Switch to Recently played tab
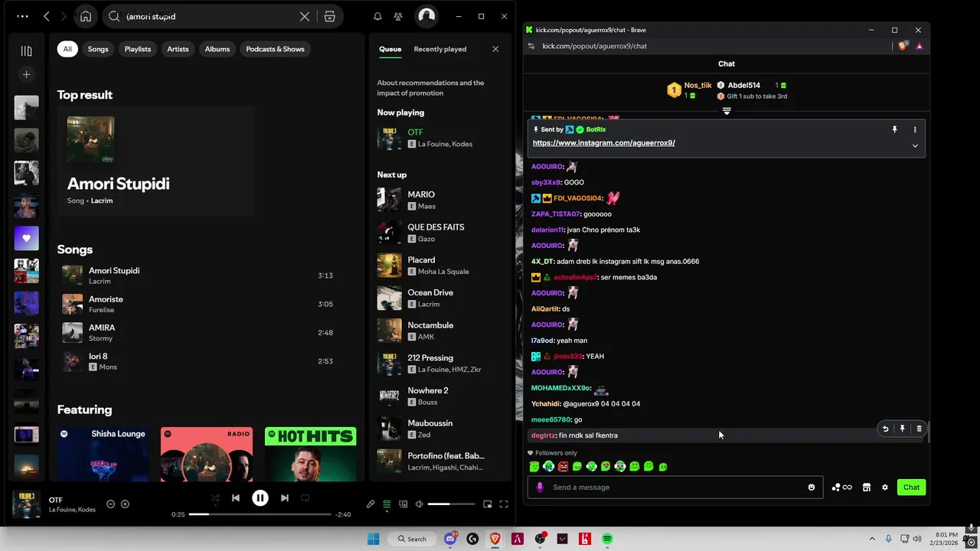 click(440, 49)
